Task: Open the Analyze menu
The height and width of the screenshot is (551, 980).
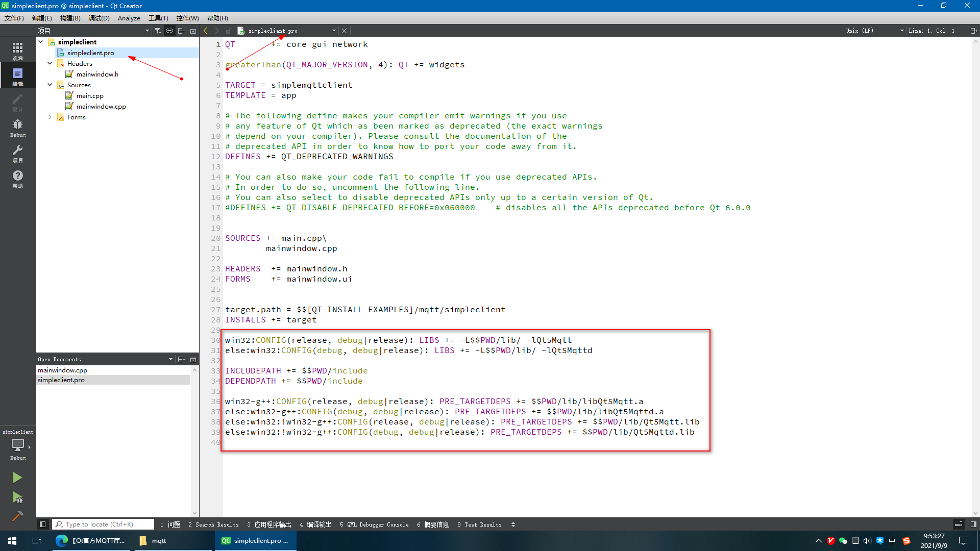Action: click(129, 18)
